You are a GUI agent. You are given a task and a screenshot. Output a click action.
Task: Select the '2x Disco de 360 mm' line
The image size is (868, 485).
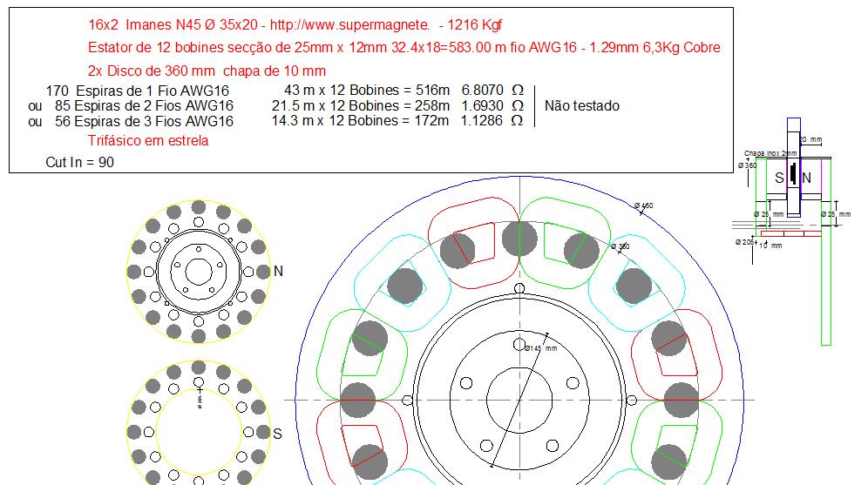[207, 71]
